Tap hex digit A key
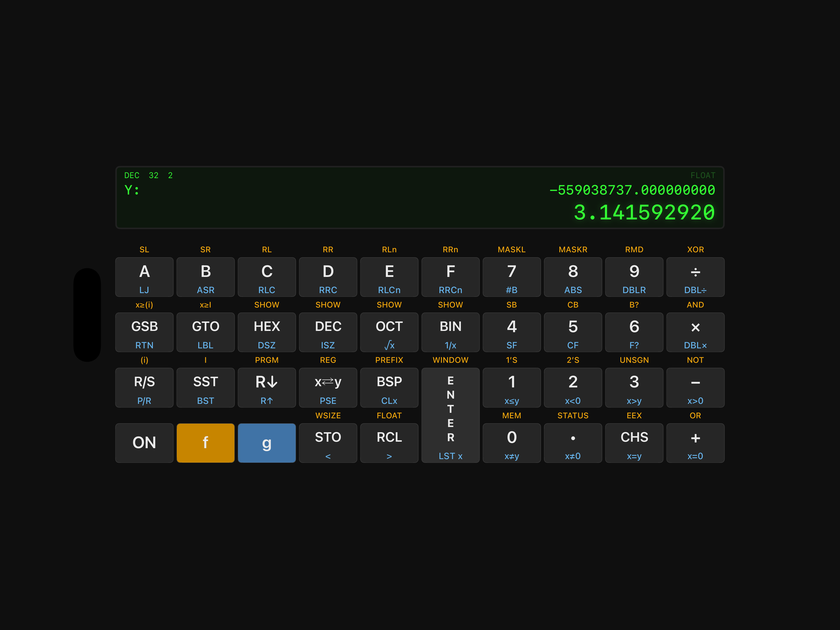 pyautogui.click(x=144, y=277)
